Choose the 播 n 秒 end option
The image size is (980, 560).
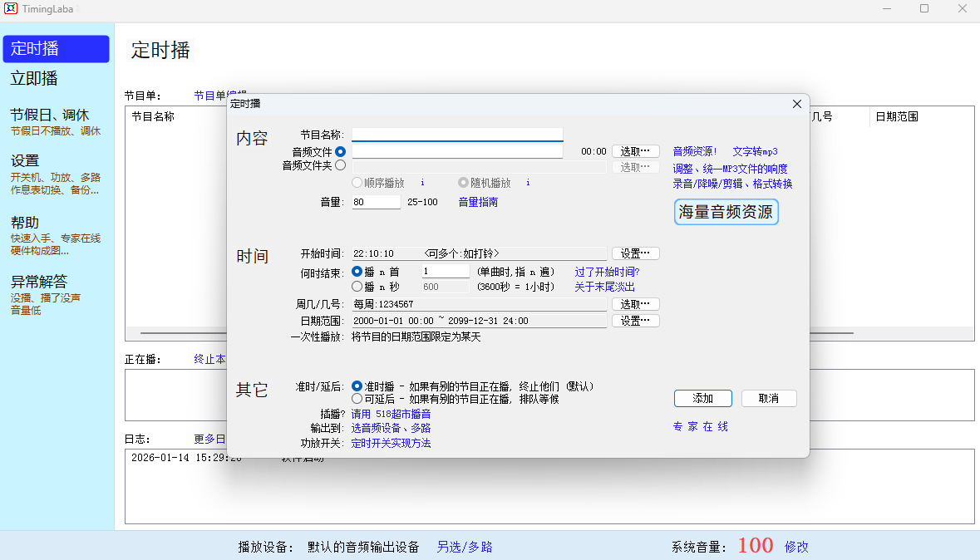[x=357, y=287]
